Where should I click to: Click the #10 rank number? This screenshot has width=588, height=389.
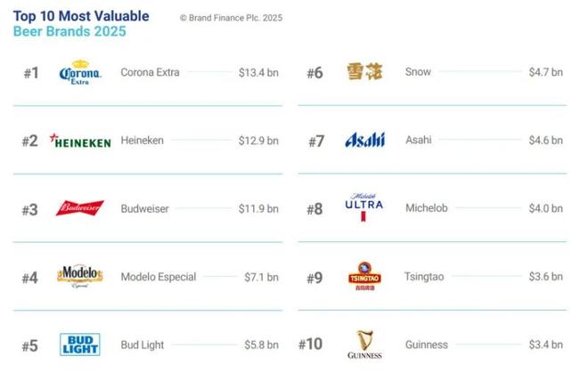(x=310, y=344)
